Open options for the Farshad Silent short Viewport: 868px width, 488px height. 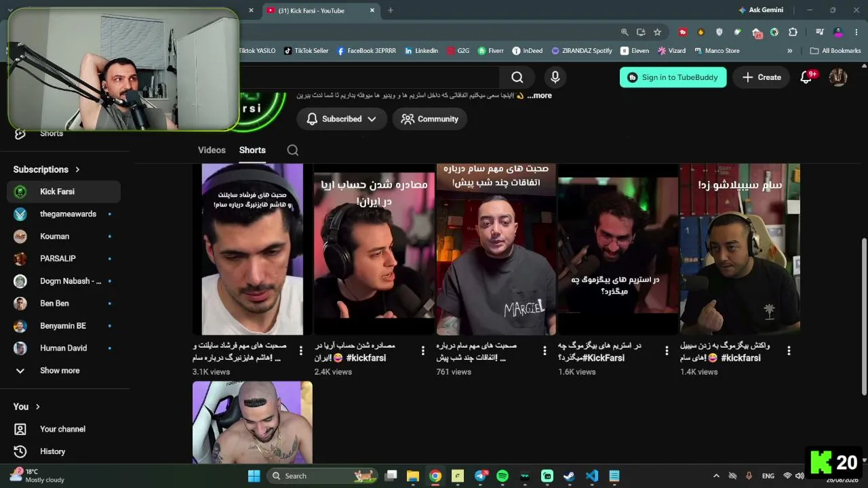pyautogui.click(x=300, y=350)
